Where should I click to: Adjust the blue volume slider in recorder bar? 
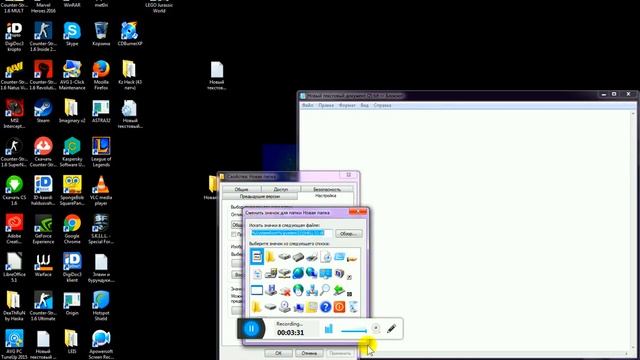click(353, 331)
